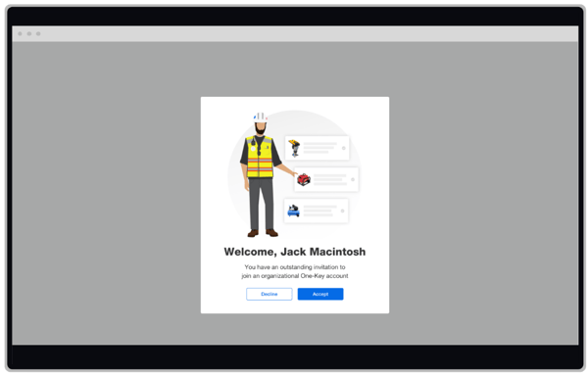Click the yellow rammer tool icon
Screen dimensions: 588x376
(294, 148)
